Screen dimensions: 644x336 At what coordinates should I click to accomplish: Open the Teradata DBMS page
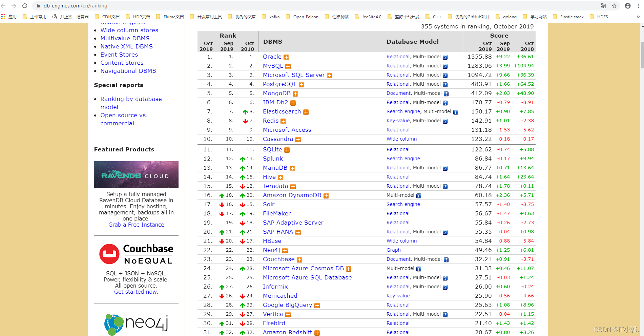tap(275, 186)
